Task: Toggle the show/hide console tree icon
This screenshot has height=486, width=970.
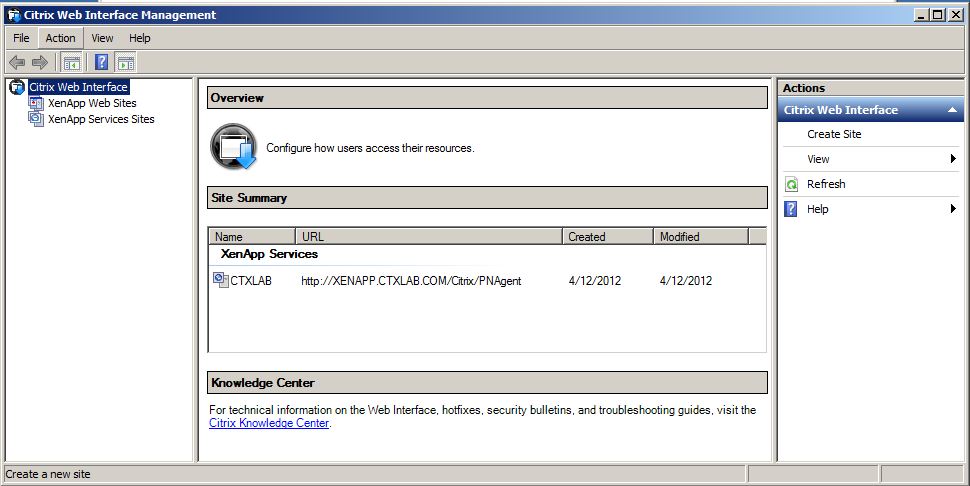Action: [x=72, y=62]
